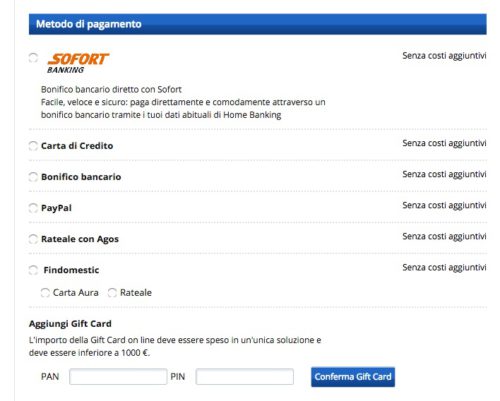Click the Carta di Credito label
The height and width of the screenshot is (401, 500).
pos(77,146)
